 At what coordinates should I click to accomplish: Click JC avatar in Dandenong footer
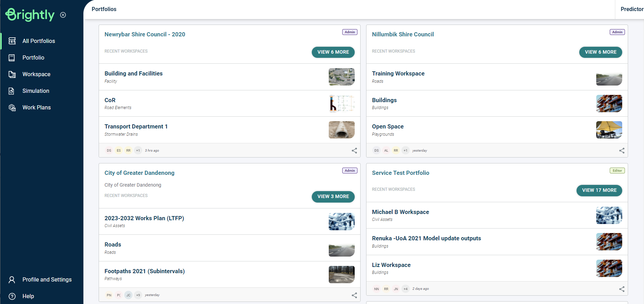[x=128, y=295]
